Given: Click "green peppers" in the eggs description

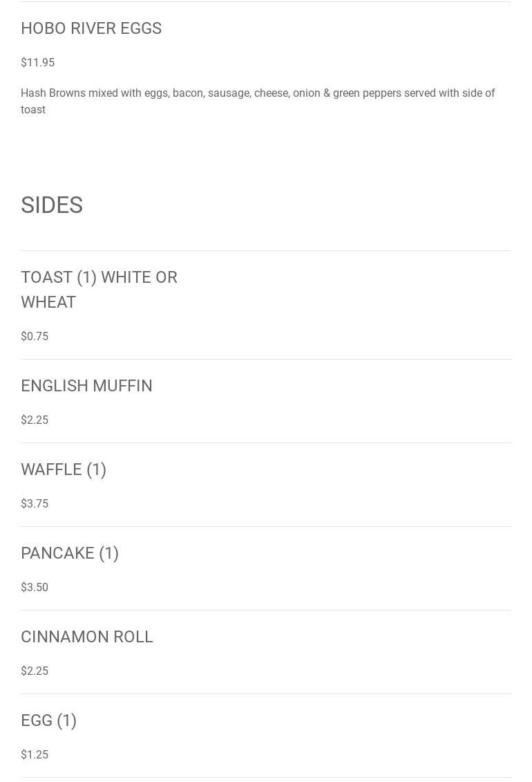Looking at the screenshot, I should 366,93.
